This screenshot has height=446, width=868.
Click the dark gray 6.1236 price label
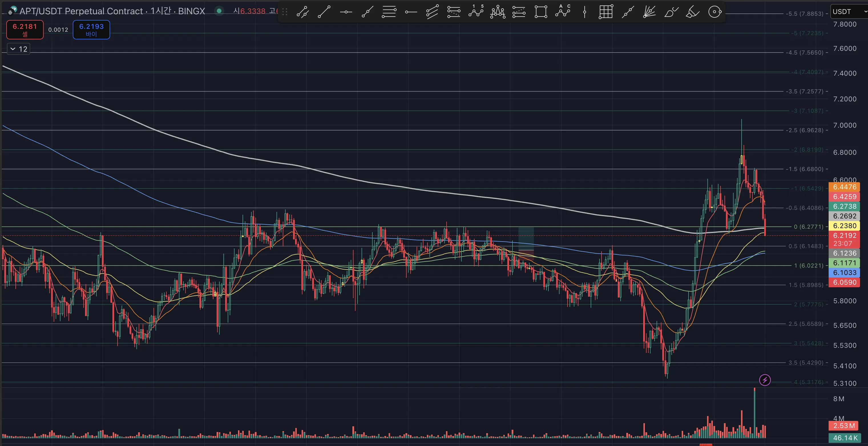pyautogui.click(x=844, y=253)
